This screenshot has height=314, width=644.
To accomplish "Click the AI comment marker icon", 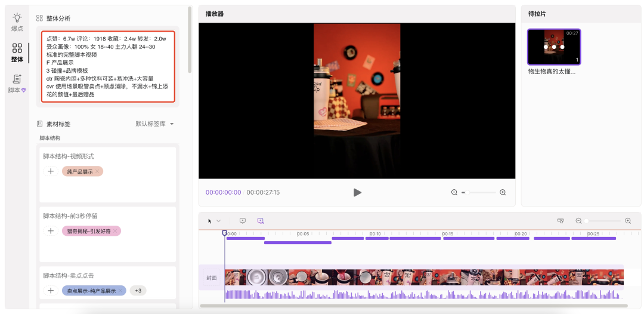I will [261, 221].
